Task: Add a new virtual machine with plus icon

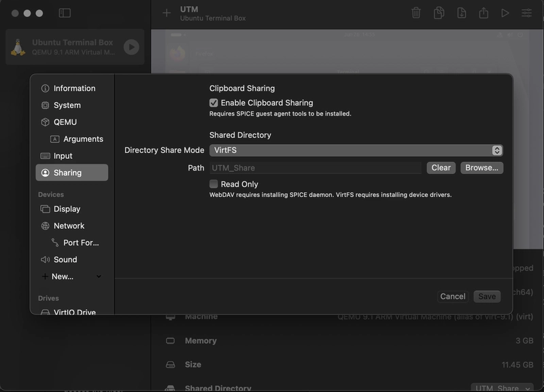Action: click(x=167, y=13)
